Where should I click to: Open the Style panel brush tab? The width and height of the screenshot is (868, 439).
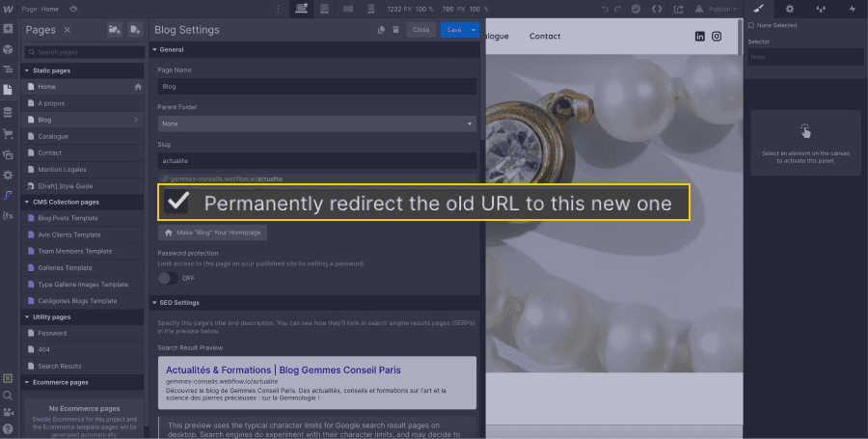[759, 9]
